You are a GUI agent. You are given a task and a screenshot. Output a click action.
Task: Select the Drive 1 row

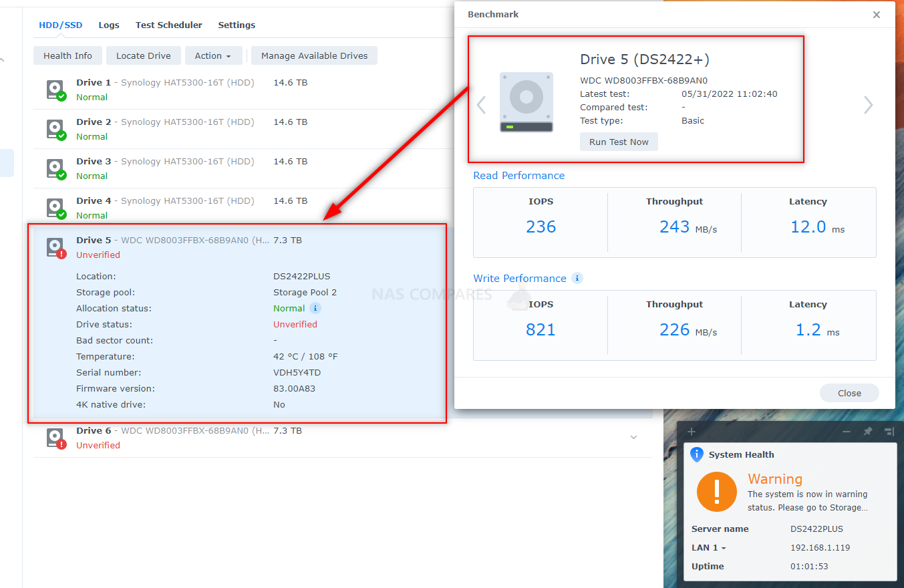(x=343, y=90)
